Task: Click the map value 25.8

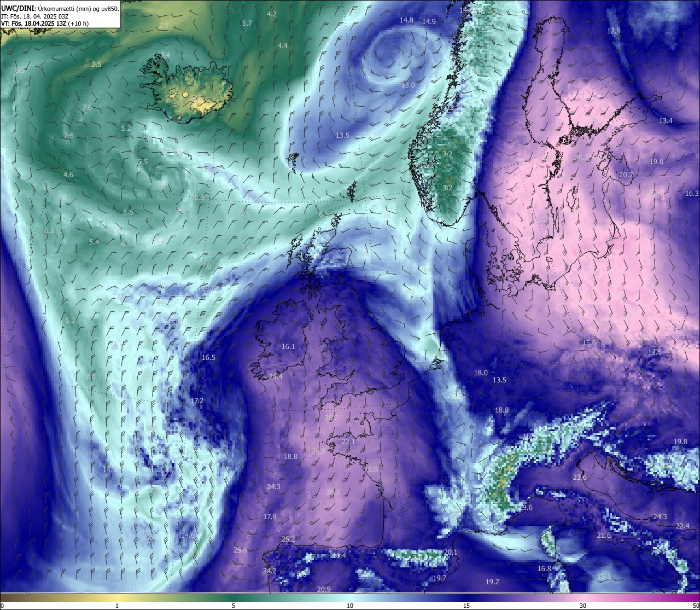Action: tap(371, 470)
